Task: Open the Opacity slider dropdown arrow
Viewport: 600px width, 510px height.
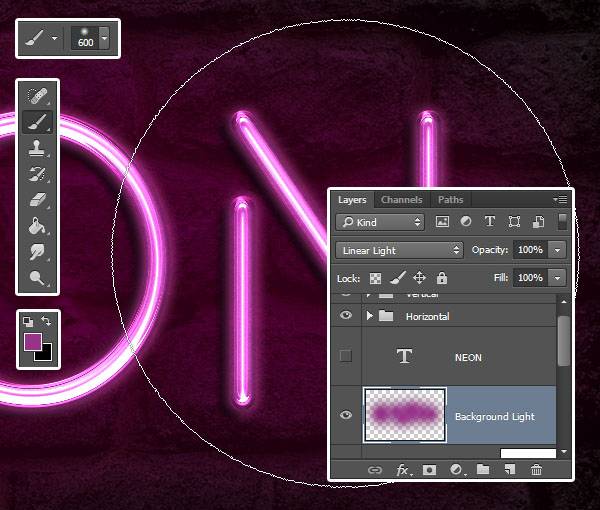Action: coord(558,250)
